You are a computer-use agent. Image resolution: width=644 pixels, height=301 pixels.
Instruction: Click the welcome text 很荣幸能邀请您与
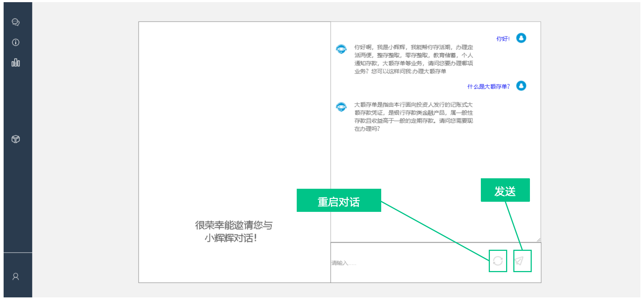(234, 225)
